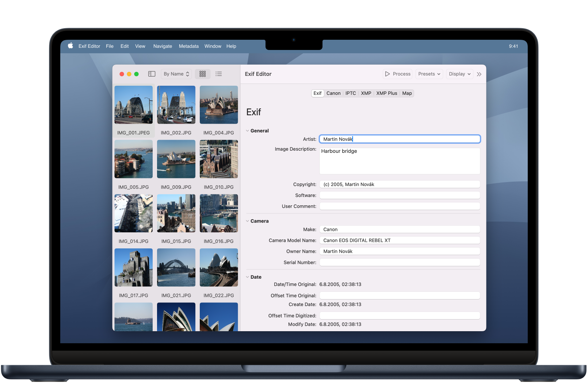588x383 pixels.
Task: Click inside the Artist input field
Action: pyautogui.click(x=400, y=139)
